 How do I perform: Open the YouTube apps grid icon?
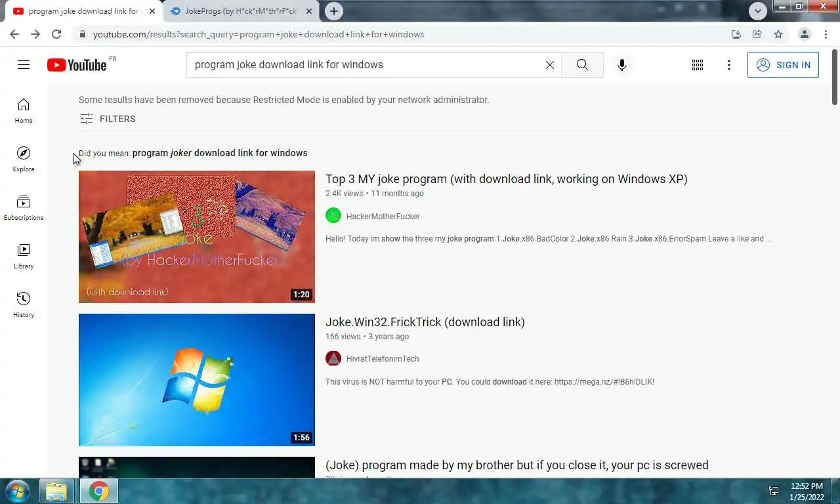point(698,65)
